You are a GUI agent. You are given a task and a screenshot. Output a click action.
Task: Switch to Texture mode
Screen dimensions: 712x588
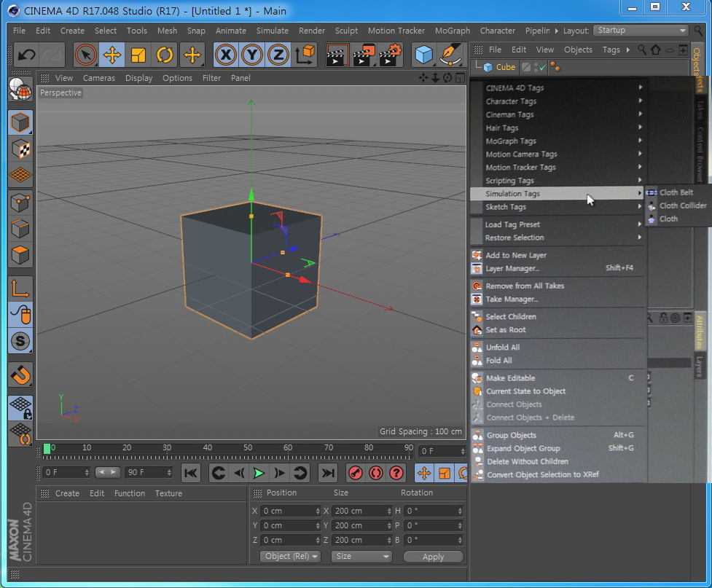pos(20,149)
